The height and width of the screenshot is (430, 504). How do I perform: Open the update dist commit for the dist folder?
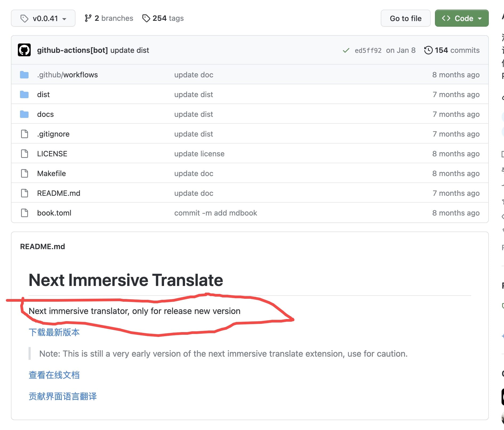pyautogui.click(x=194, y=94)
